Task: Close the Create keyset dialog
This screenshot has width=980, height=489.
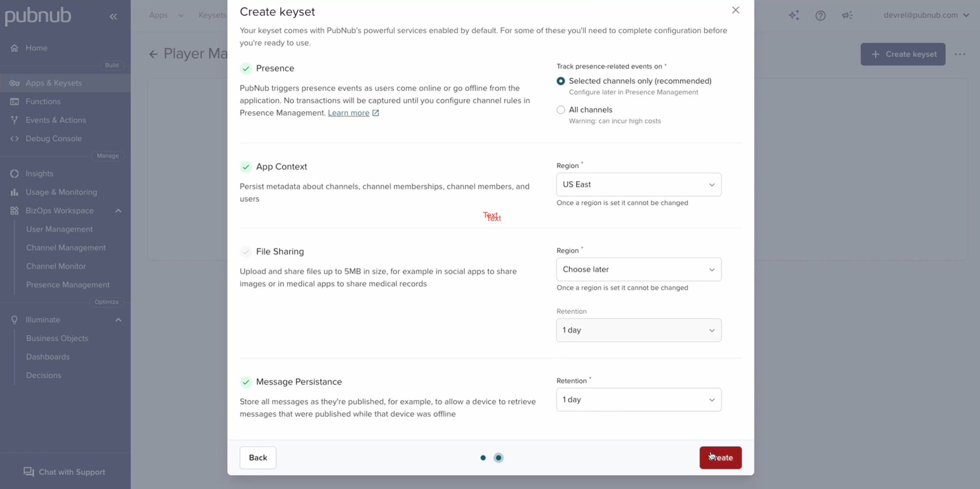Action: (x=735, y=10)
